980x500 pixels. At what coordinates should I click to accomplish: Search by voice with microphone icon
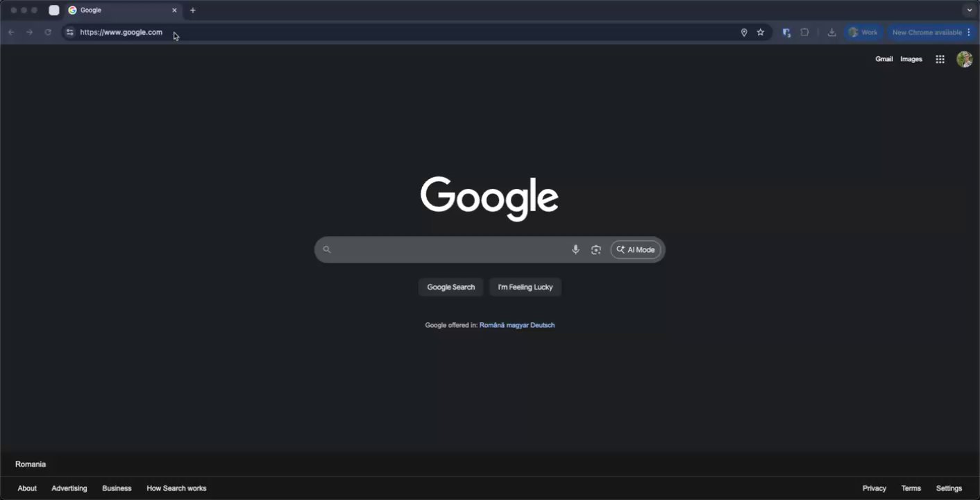tap(575, 249)
